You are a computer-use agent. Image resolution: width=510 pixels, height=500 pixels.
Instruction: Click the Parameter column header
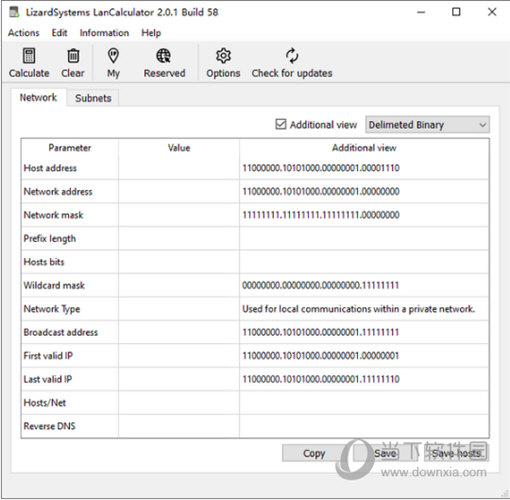(x=70, y=148)
